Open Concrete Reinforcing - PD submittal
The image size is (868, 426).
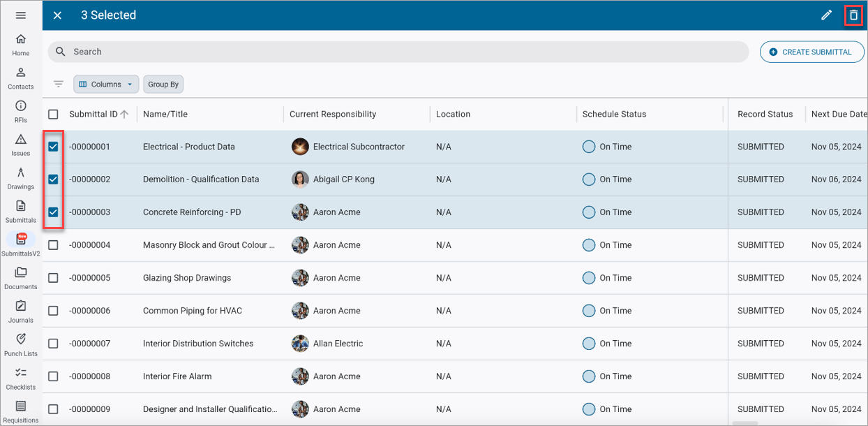192,212
